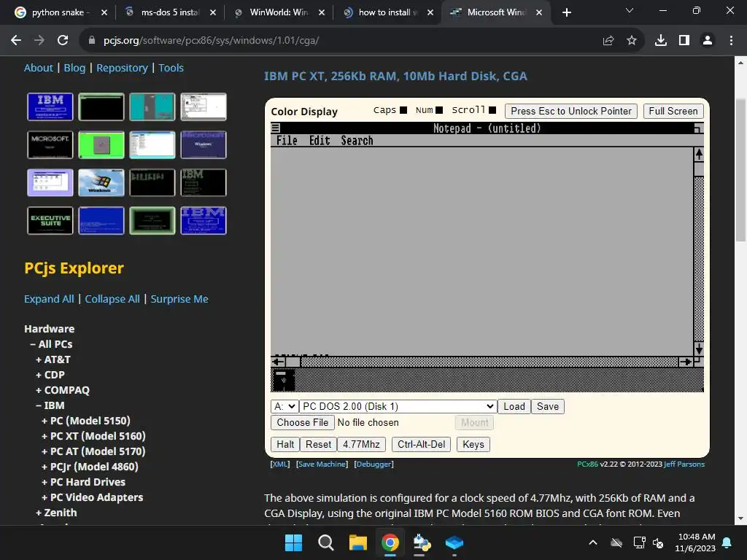The image size is (747, 560).
Task: Close the python snake tab
Action: [x=104, y=13]
